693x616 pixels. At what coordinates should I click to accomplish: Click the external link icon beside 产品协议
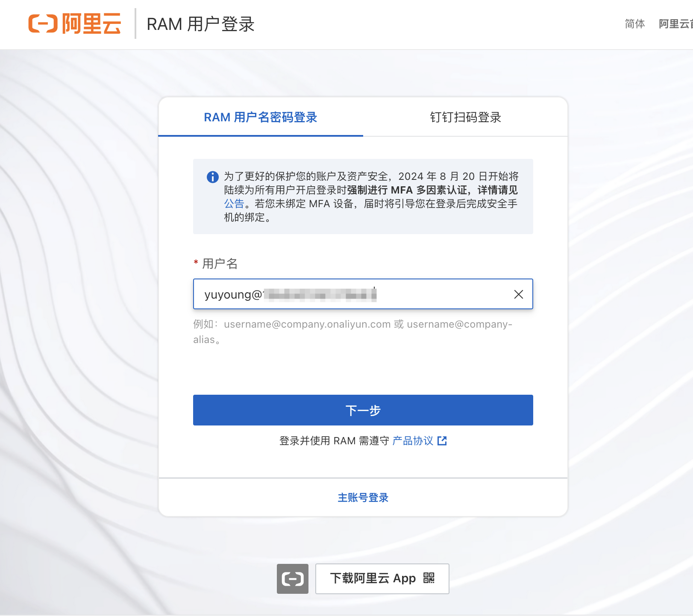(x=442, y=441)
